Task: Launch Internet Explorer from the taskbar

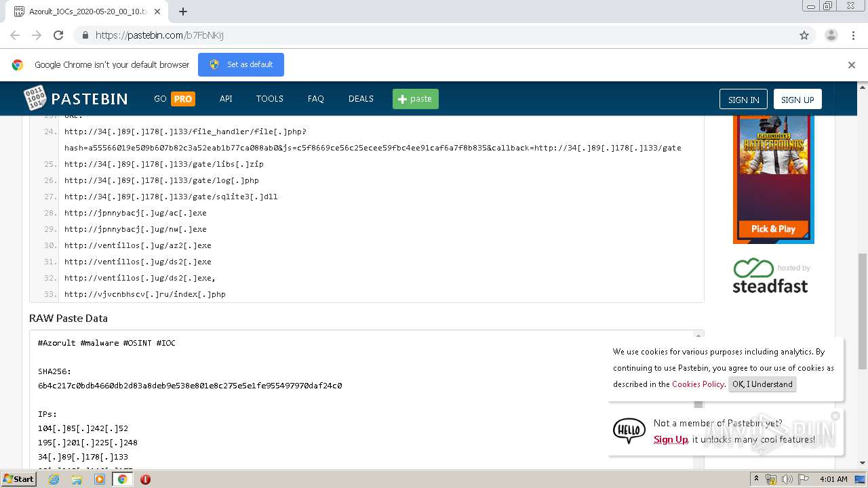Action: tap(54, 479)
